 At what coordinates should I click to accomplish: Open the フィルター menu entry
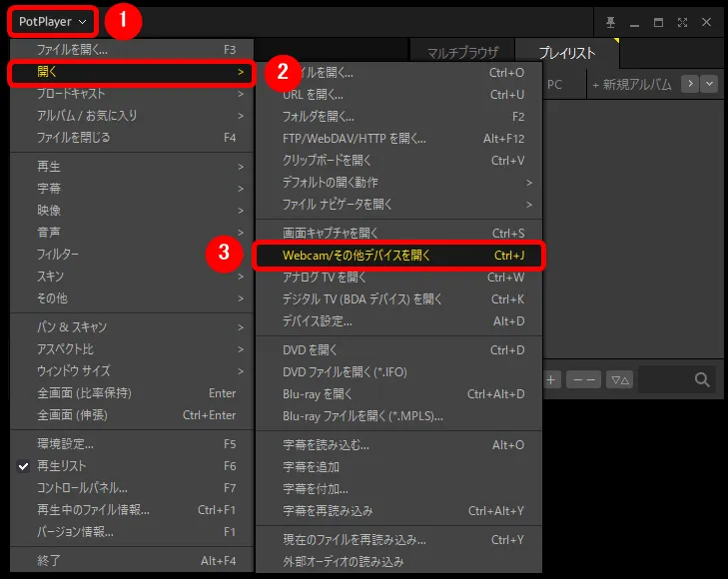(132, 255)
